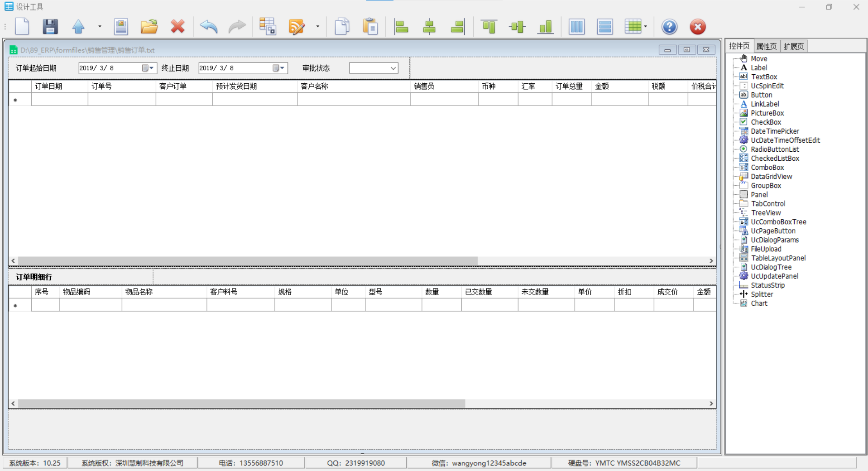868x471 pixels.
Task: Undo with the blue back arrow
Action: 208,27
